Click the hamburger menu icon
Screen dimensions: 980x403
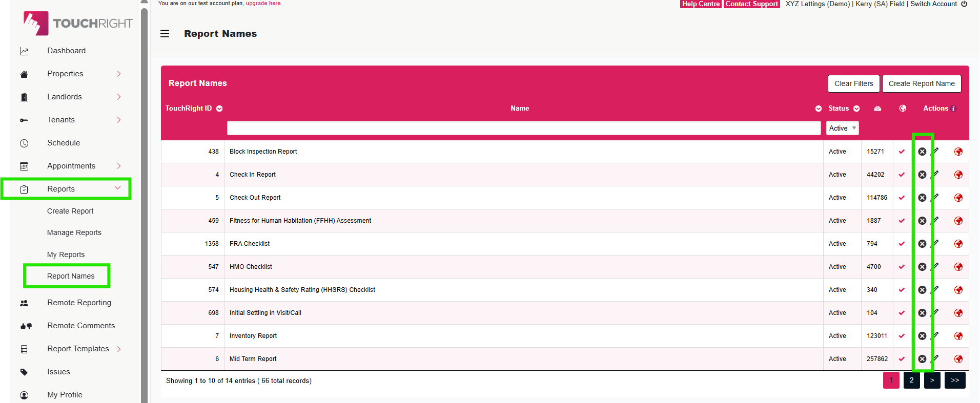click(x=165, y=34)
